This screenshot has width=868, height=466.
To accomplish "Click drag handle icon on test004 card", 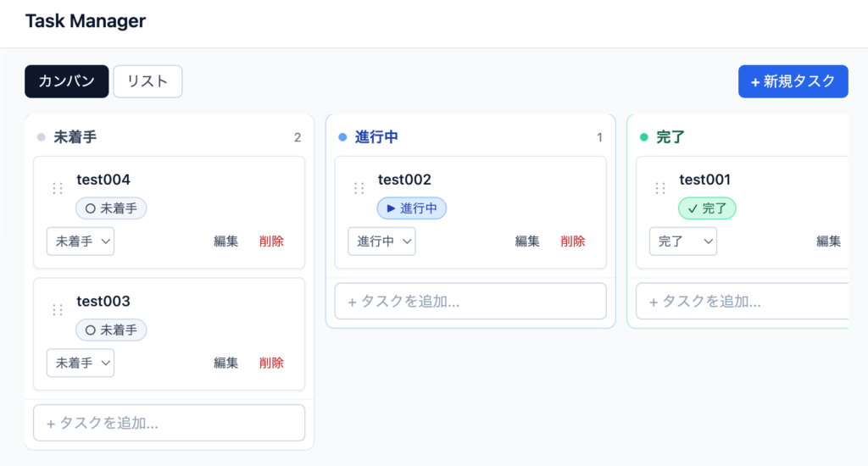I will click(58, 188).
